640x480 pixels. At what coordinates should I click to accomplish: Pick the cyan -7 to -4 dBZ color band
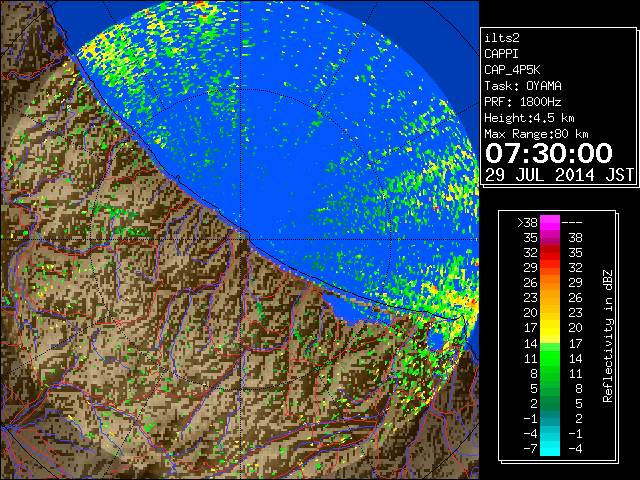(x=550, y=448)
